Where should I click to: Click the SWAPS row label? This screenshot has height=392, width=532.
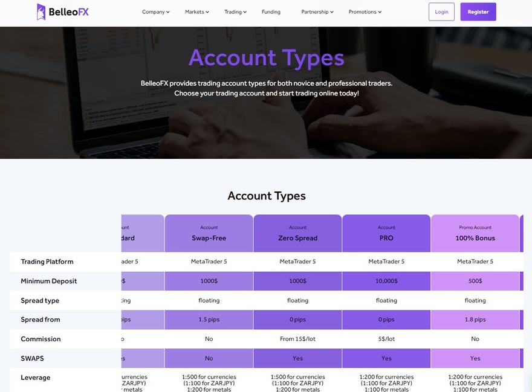pos(32,358)
